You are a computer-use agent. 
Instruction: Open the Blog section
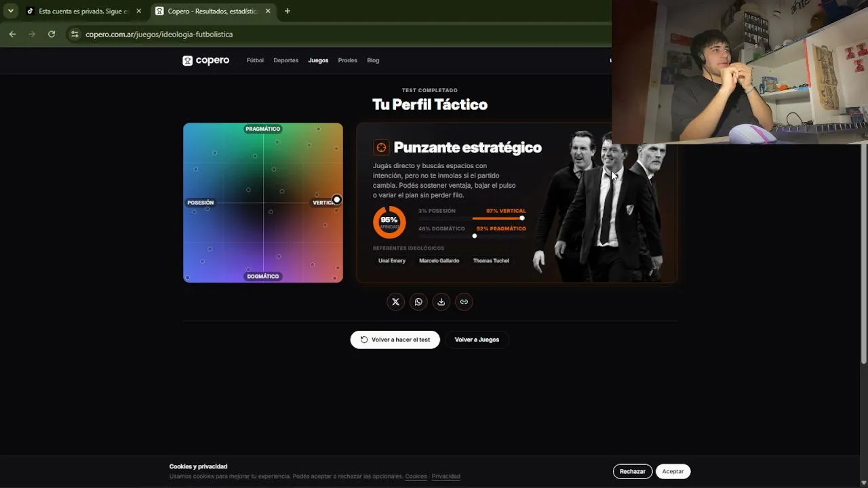[373, 60]
